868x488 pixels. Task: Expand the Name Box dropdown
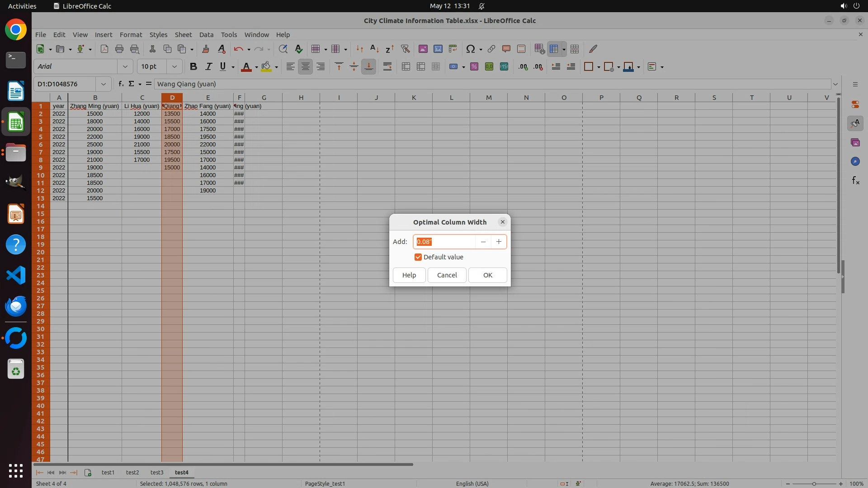103,84
